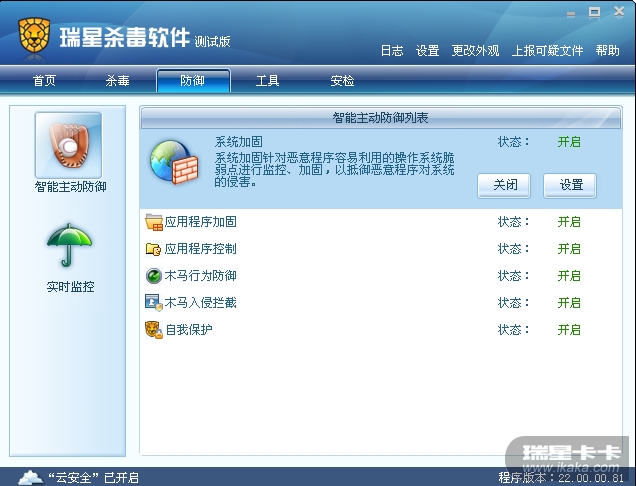Image resolution: width=636 pixels, height=486 pixels.
Task: Maximize the Rising antivirus window
Action: tap(595, 13)
